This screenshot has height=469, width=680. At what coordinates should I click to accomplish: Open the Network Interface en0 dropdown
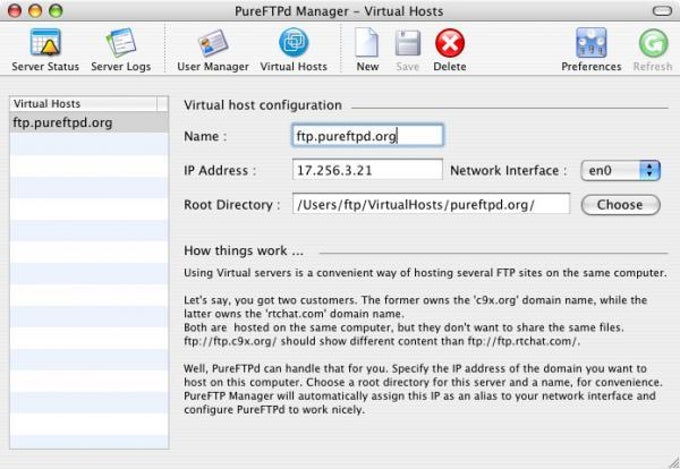(x=620, y=170)
